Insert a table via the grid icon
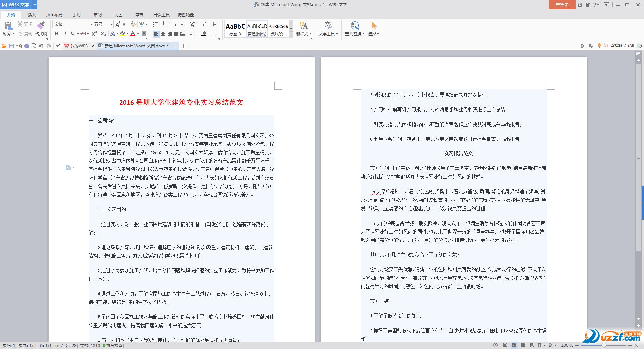The width and height of the screenshot is (644, 349). (214, 24)
